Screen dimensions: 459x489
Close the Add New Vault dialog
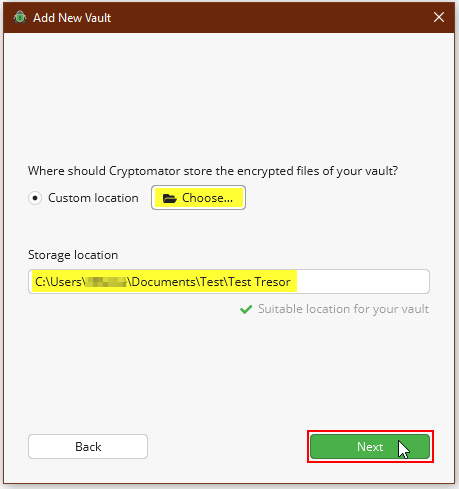[439, 17]
